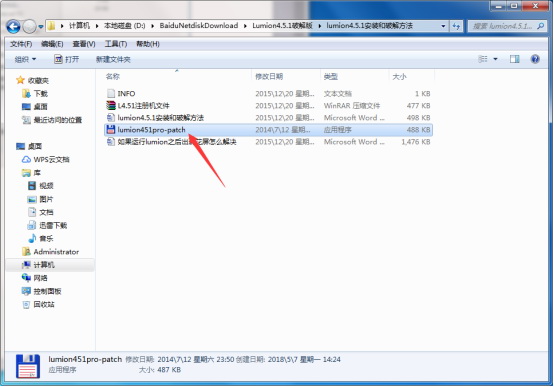554x387 pixels.
Task: Click large floppy icon in details pane
Action: tap(28, 366)
